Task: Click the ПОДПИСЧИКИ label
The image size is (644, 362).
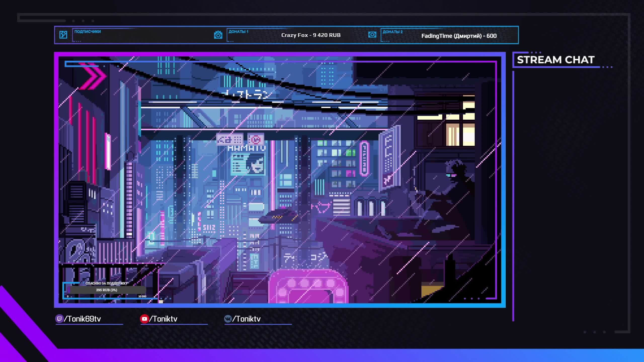Action: 88,32
